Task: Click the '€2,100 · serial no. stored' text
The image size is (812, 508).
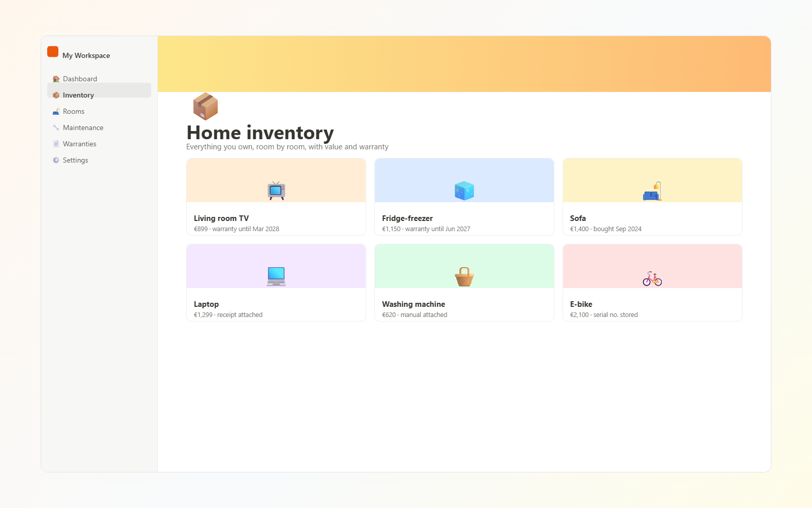Action: pos(604,315)
